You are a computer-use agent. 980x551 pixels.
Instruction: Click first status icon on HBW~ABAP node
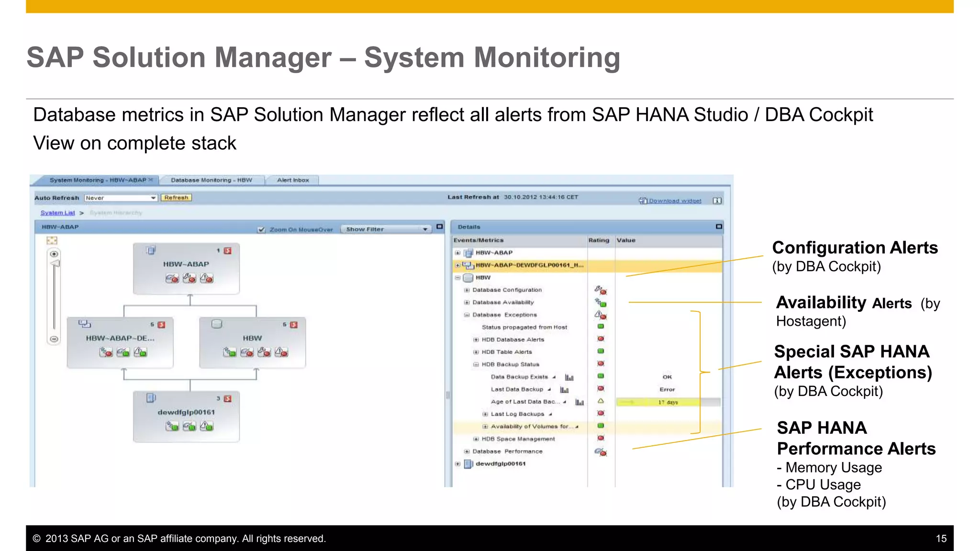[172, 278]
